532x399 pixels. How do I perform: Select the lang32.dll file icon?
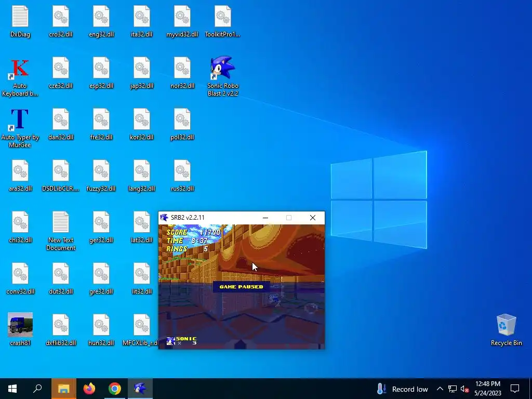tap(142, 170)
